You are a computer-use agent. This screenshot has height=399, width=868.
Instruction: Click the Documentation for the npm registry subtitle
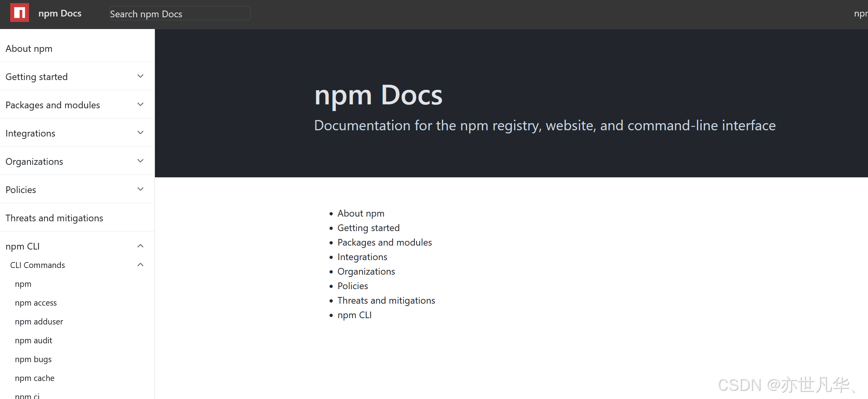tap(545, 126)
